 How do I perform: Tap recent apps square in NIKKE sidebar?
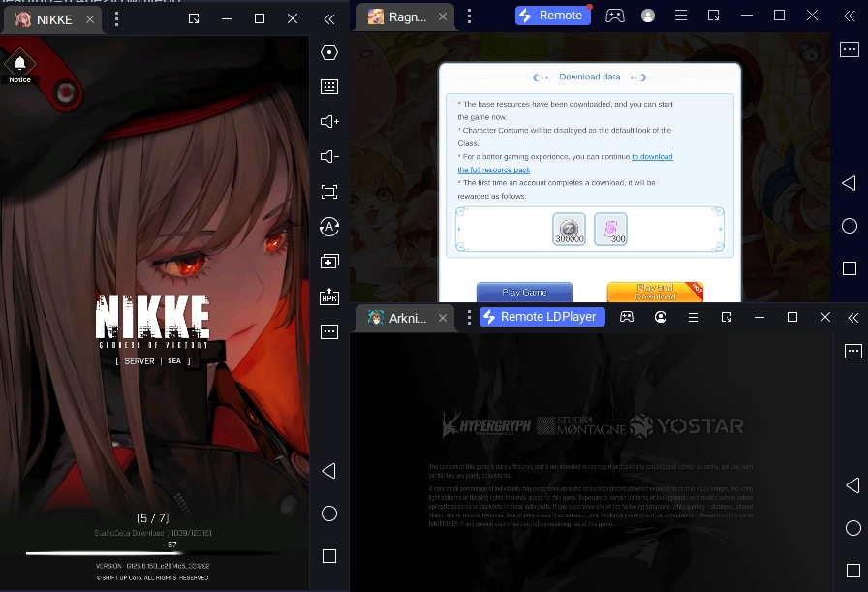click(329, 556)
